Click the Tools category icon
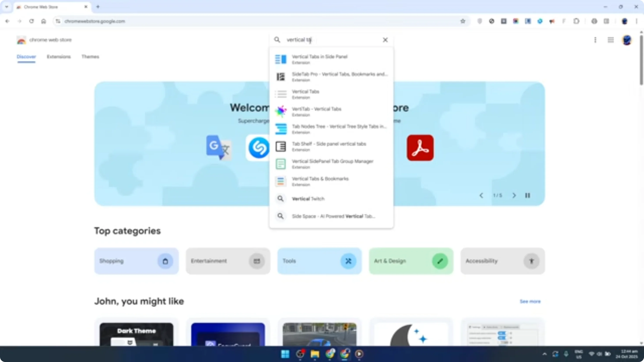 point(349,261)
